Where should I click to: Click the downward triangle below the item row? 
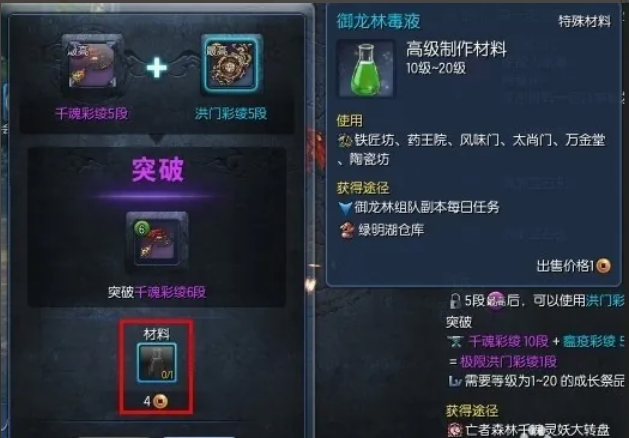point(157,140)
